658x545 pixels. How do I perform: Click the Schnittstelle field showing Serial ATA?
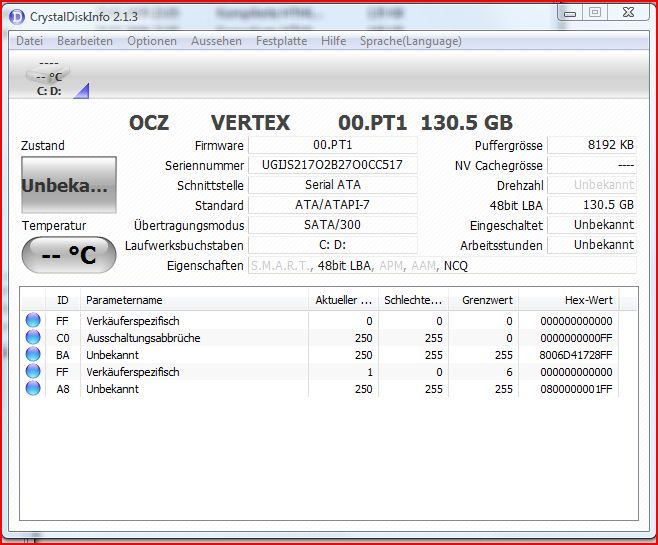(333, 185)
